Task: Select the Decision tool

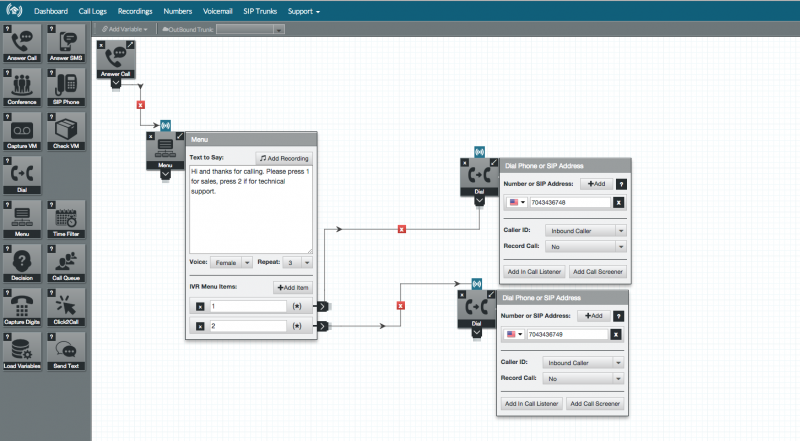Action: (x=22, y=264)
